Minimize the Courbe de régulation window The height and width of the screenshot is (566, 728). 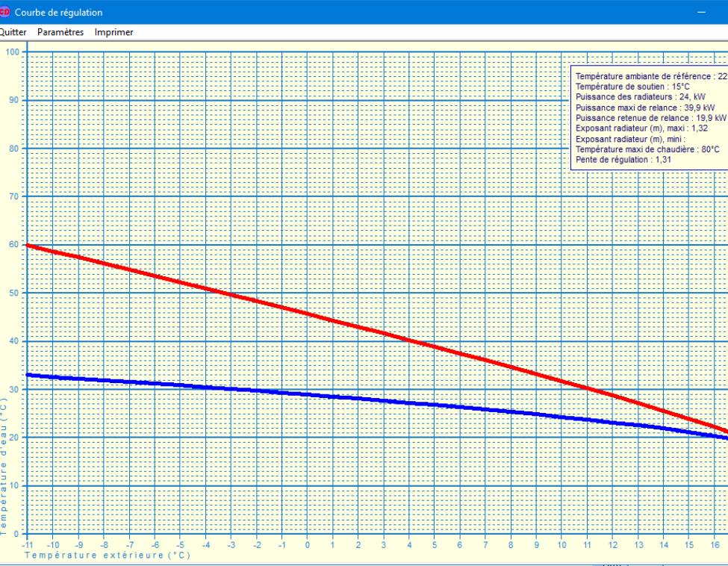700,12
